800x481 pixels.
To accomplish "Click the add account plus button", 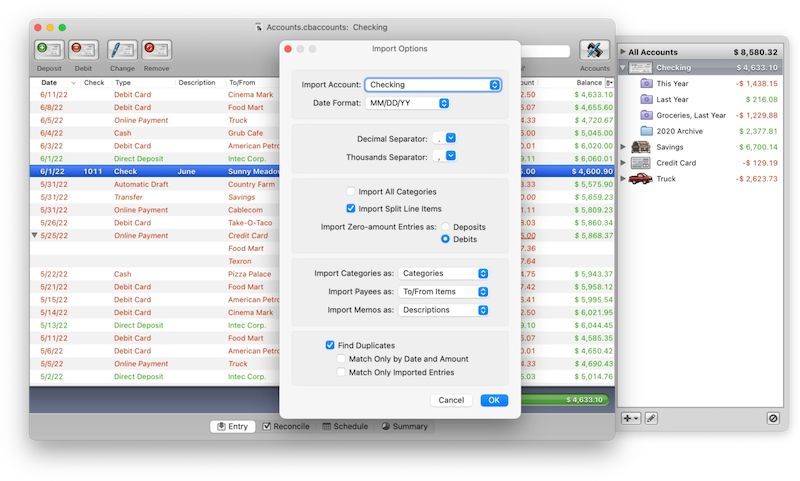I will coord(631,418).
